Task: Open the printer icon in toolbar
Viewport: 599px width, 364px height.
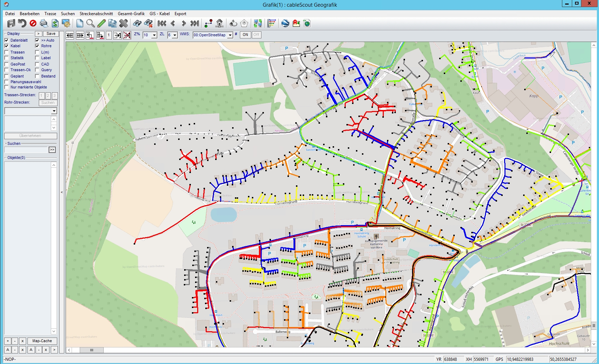Action: [44, 24]
